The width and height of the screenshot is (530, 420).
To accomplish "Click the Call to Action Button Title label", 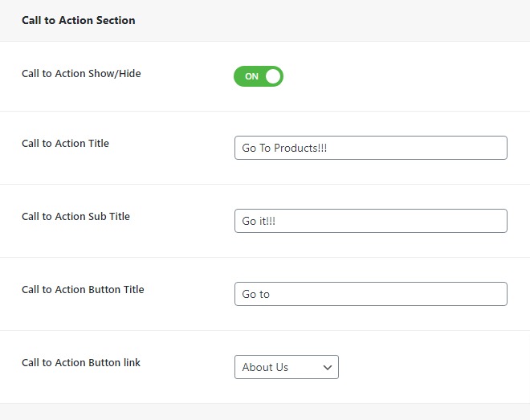I will pyautogui.click(x=83, y=290).
